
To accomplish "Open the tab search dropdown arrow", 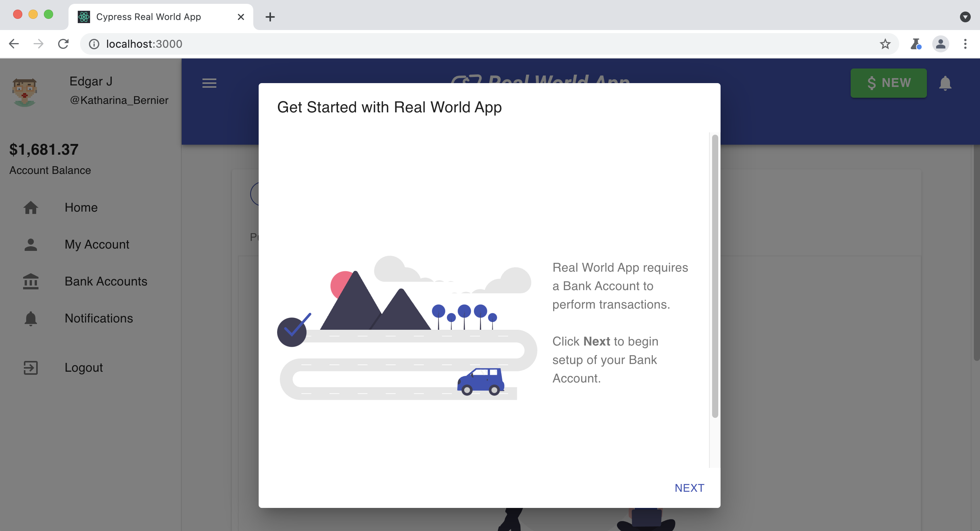I will 965,16.
